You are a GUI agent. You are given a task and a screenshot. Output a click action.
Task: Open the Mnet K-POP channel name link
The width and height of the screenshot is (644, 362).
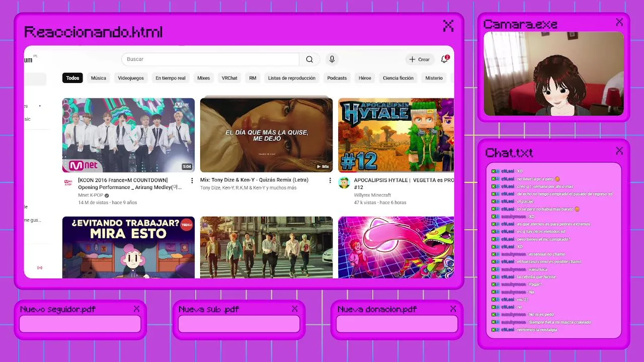point(91,195)
